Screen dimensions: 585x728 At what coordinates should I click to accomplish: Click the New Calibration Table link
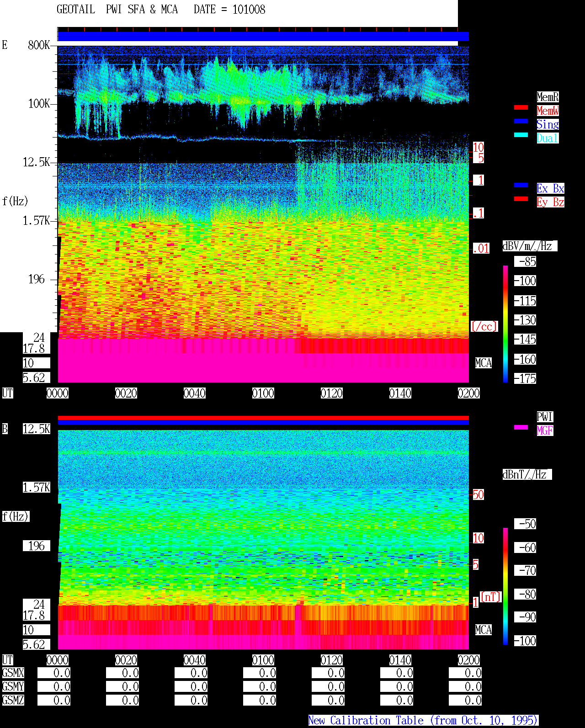[423, 720]
